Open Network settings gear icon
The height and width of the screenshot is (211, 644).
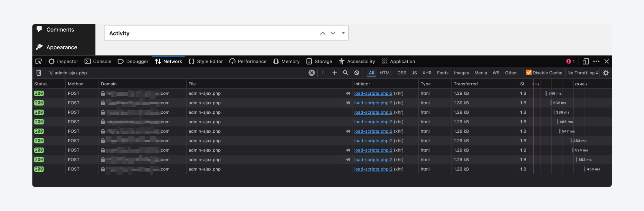[x=606, y=73]
